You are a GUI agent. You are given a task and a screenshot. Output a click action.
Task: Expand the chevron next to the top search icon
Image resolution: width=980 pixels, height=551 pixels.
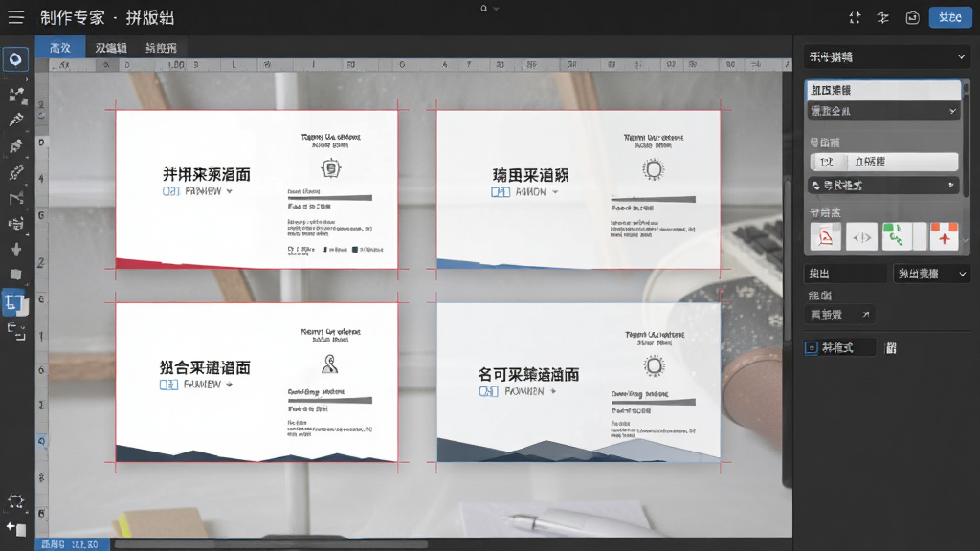pos(497,9)
